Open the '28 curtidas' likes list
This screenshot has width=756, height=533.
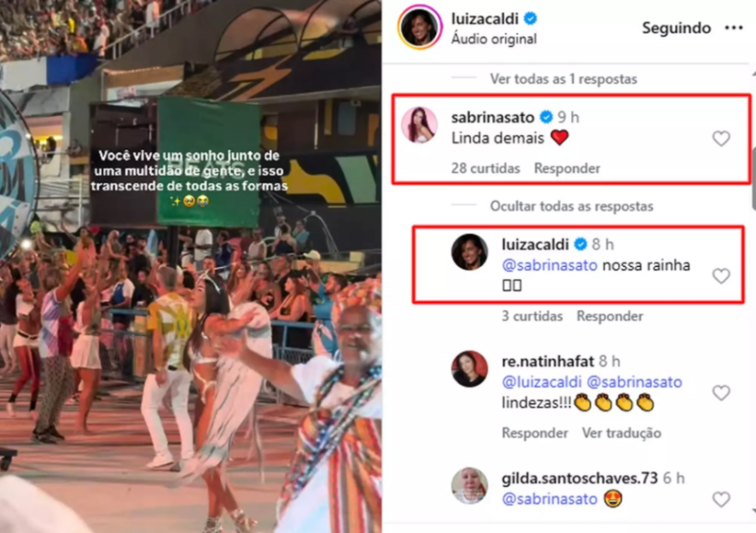tap(486, 168)
